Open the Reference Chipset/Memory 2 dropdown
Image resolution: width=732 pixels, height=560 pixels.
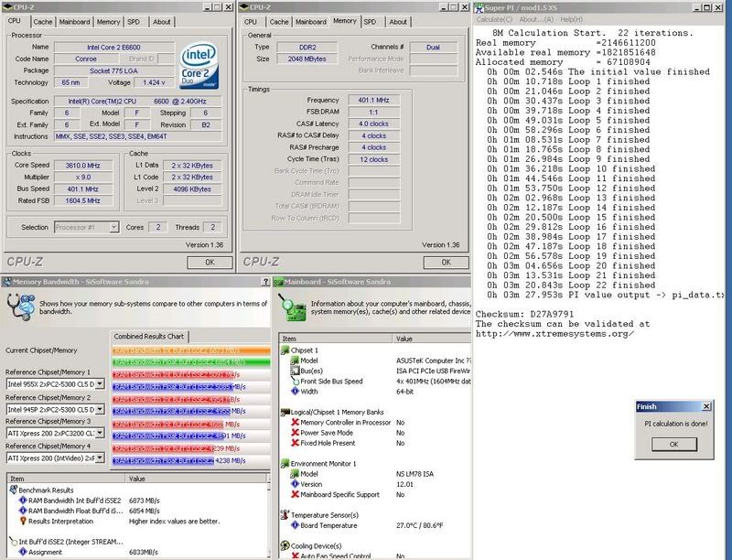click(100, 409)
